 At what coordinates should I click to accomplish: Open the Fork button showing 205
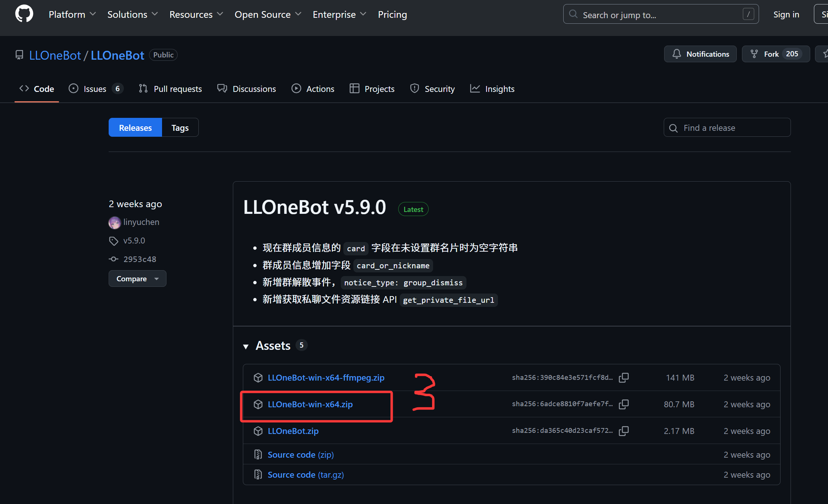[775, 54]
